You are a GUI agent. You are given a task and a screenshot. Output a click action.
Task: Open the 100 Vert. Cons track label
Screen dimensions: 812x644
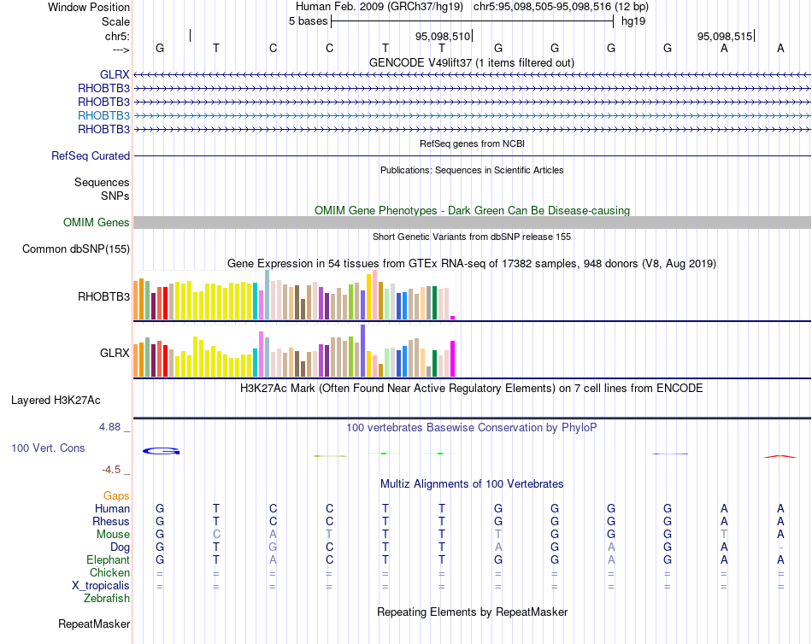(48, 448)
